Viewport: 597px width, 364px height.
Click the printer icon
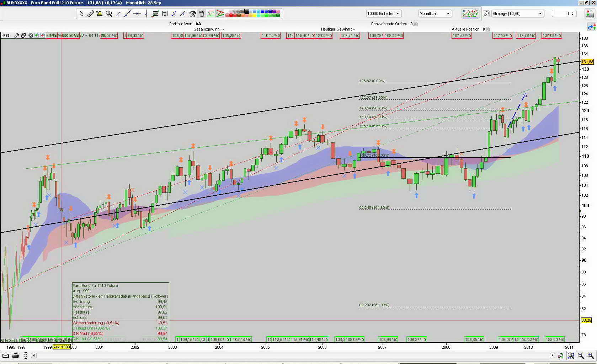(x=16, y=355)
